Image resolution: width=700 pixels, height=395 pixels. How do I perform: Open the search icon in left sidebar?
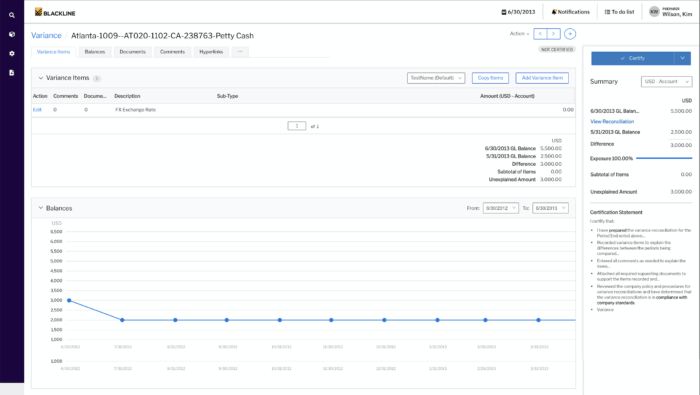click(x=12, y=15)
